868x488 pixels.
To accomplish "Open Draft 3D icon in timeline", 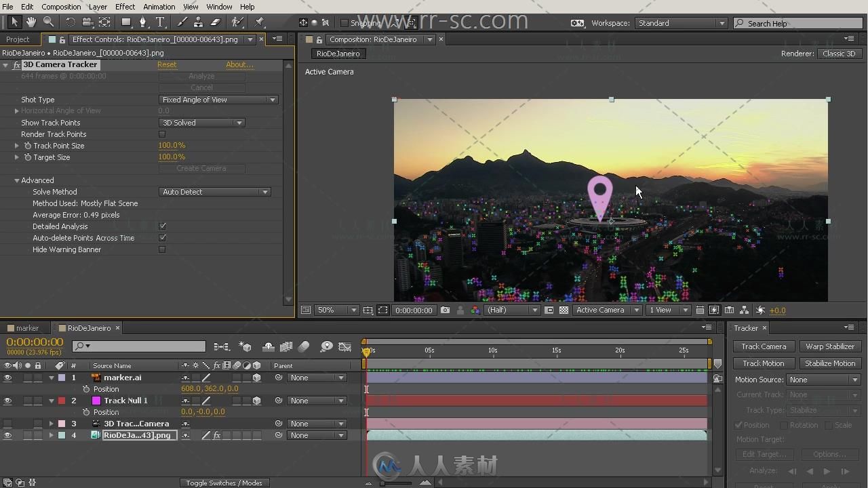I will point(245,346).
